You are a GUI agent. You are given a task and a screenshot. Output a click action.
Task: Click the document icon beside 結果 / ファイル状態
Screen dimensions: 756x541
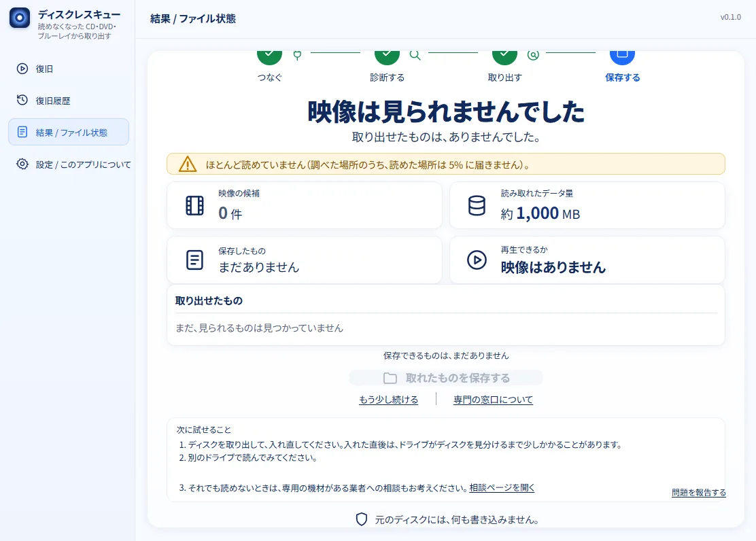coord(22,132)
